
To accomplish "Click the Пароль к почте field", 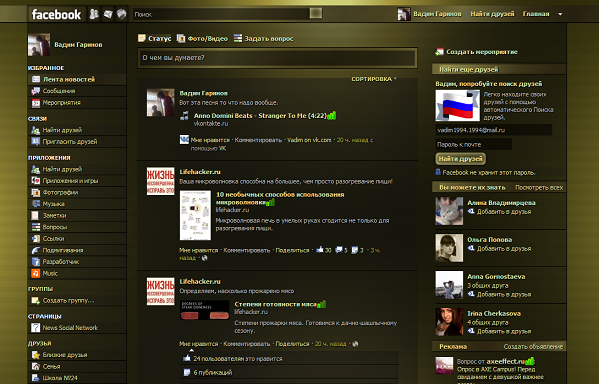I will pos(474,144).
